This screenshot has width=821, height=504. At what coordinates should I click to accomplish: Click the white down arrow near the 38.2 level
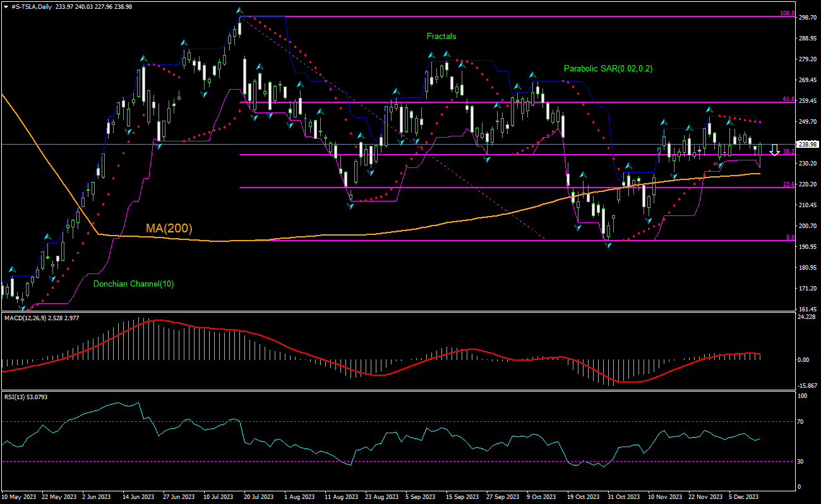tap(774, 152)
